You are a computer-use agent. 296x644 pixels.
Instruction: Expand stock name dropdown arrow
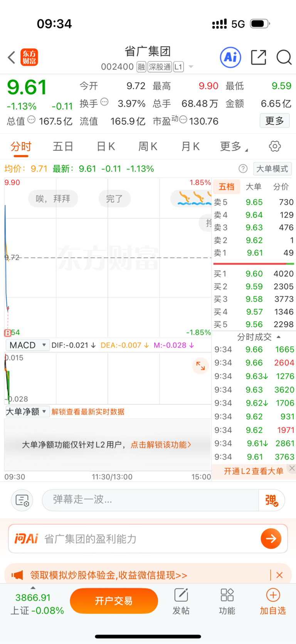191,67
